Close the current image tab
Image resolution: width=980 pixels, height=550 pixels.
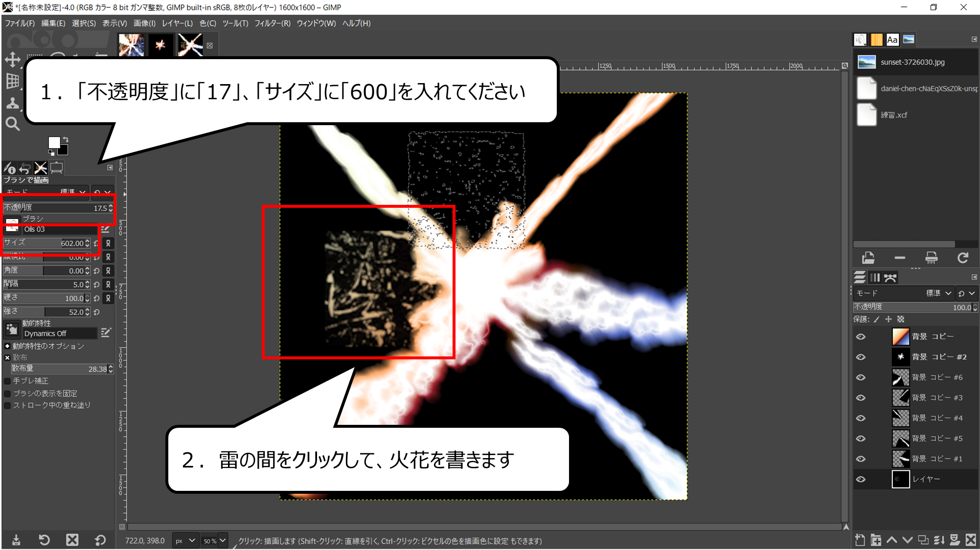click(209, 45)
